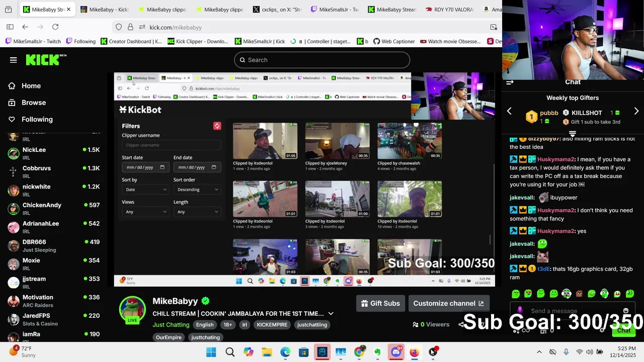The image size is (644, 362).
Task: Open Web Captioner bookmark
Action: point(394,41)
